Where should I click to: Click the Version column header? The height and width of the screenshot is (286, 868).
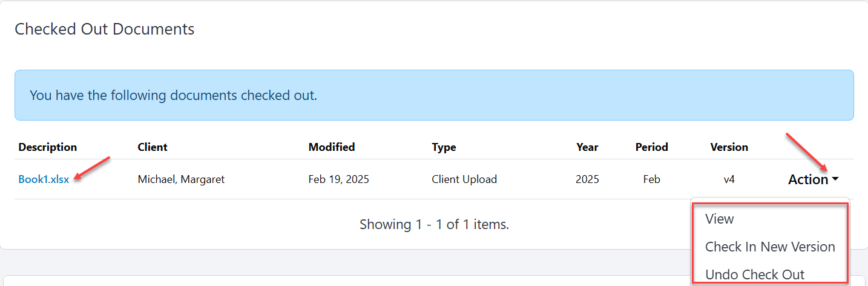(x=729, y=147)
